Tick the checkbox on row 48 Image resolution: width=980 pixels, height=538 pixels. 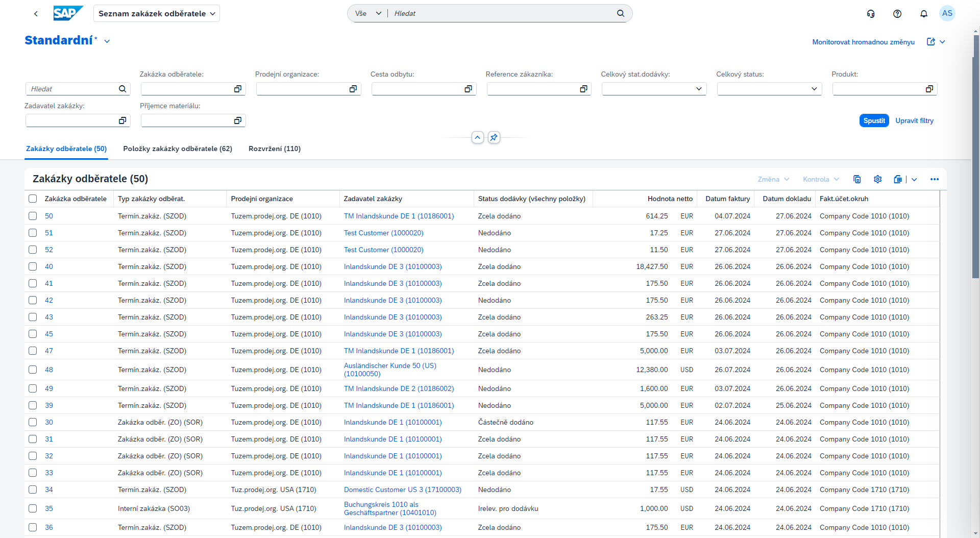point(33,370)
